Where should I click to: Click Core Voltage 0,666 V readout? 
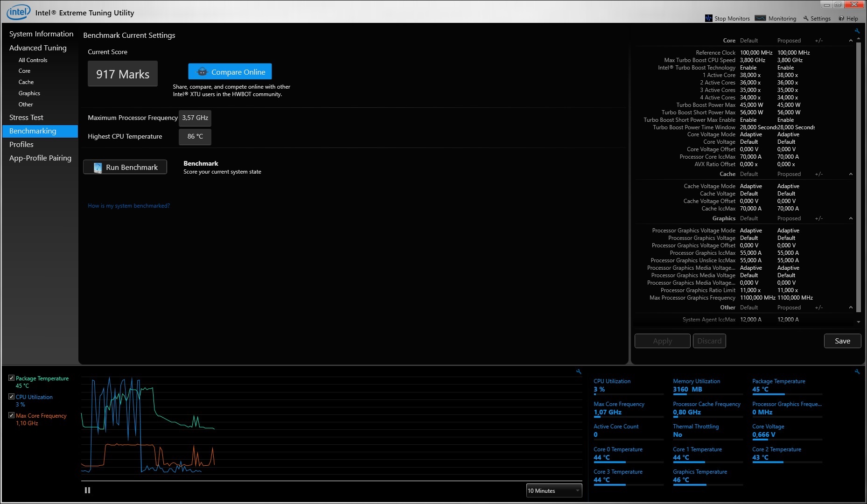pyautogui.click(x=787, y=431)
